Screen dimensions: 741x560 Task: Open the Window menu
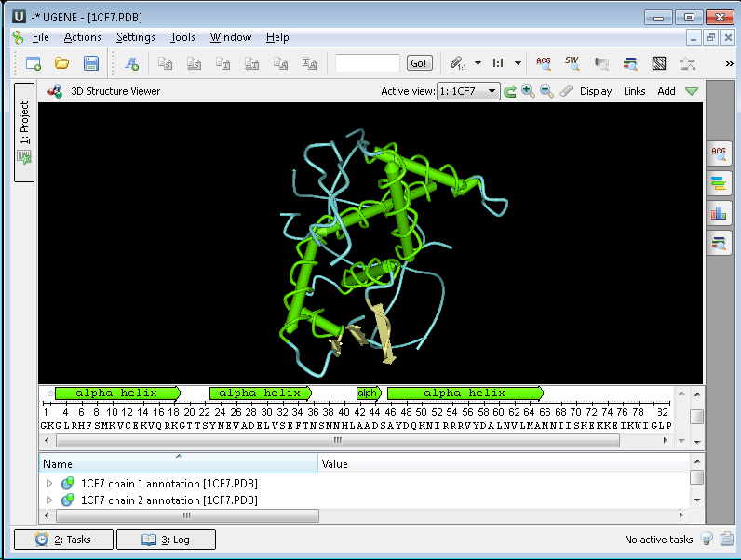pos(231,37)
